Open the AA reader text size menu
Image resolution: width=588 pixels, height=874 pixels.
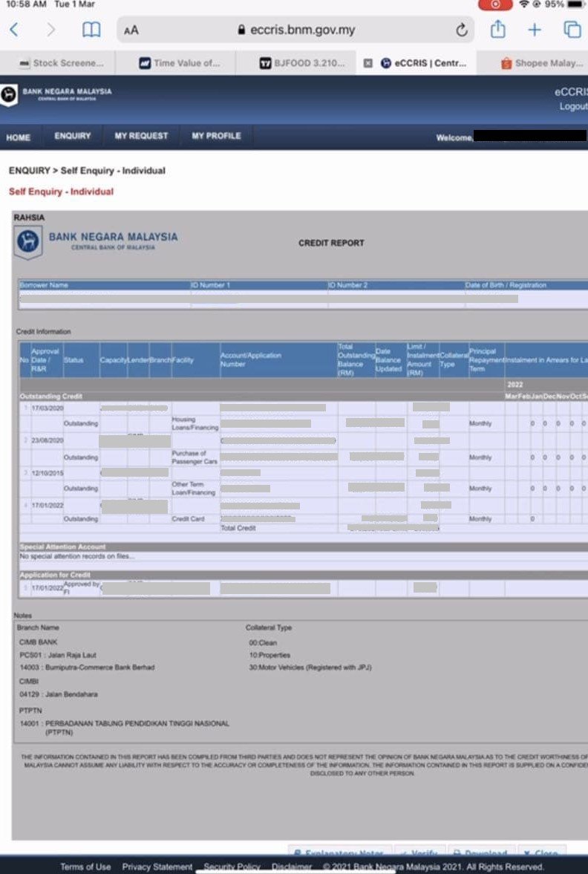point(131,30)
